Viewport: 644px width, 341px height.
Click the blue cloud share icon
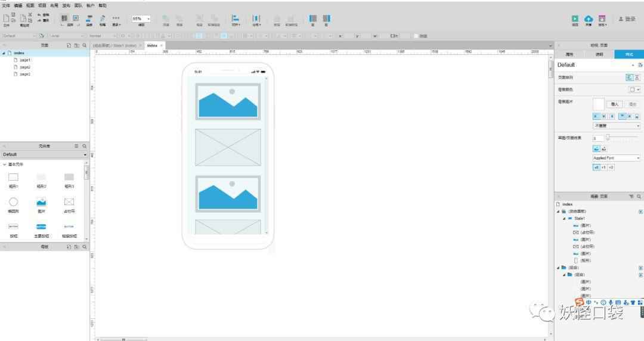point(589,18)
